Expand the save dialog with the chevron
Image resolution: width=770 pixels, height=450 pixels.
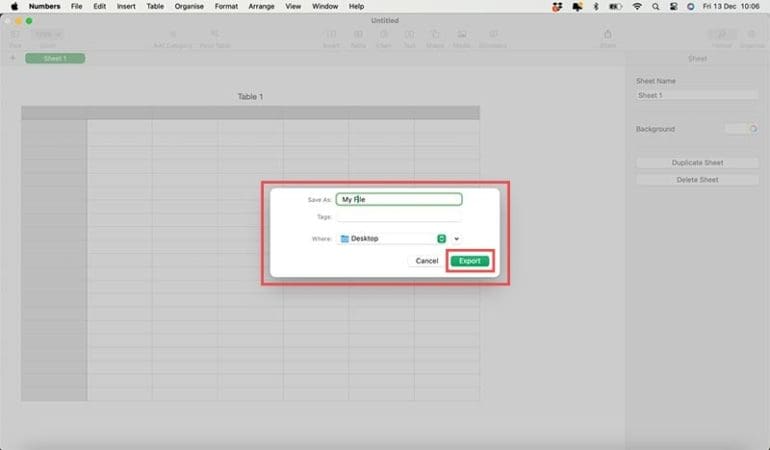point(456,239)
